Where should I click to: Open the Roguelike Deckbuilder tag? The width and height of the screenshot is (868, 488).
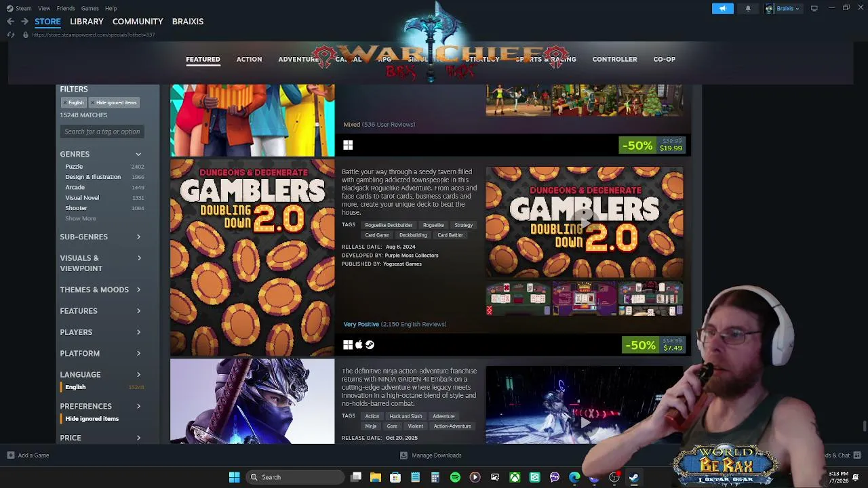[389, 225]
